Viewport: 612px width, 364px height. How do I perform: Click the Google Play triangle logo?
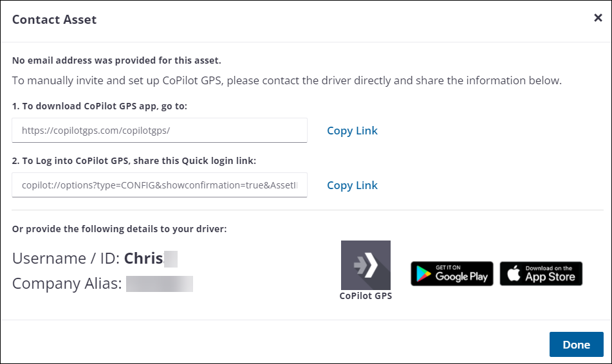[423, 274]
